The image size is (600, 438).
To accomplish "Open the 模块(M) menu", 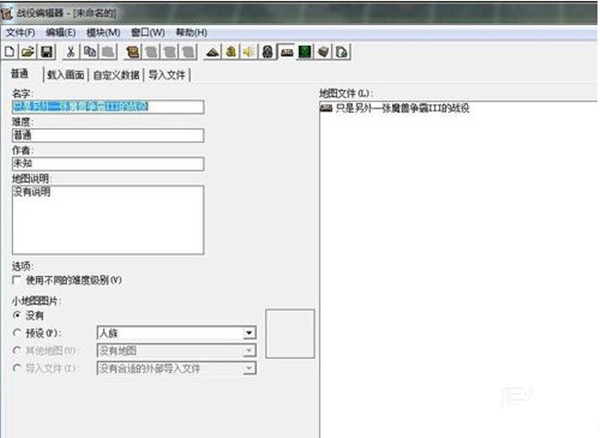I will (x=103, y=33).
